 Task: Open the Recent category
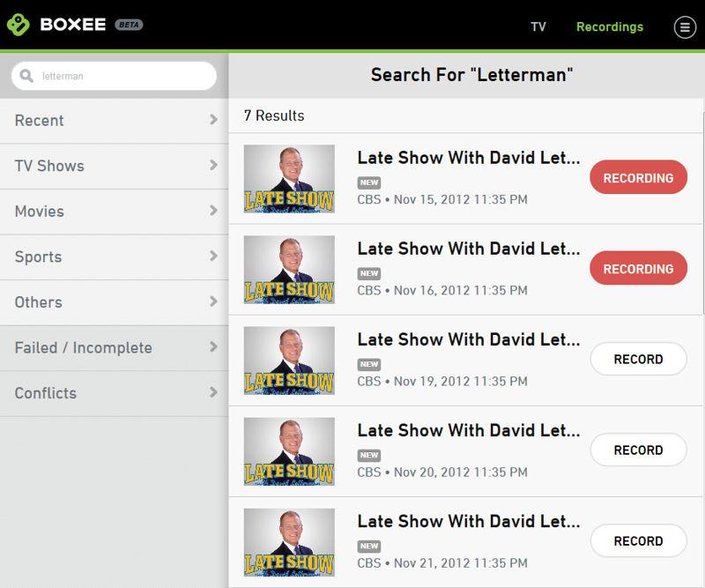115,121
